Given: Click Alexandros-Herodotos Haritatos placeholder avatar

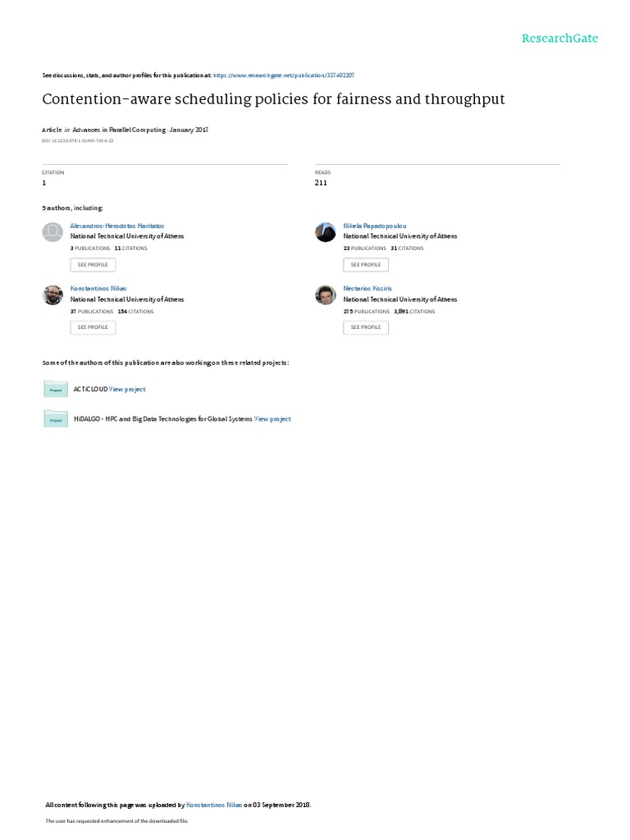Looking at the screenshot, I should 52,232.
